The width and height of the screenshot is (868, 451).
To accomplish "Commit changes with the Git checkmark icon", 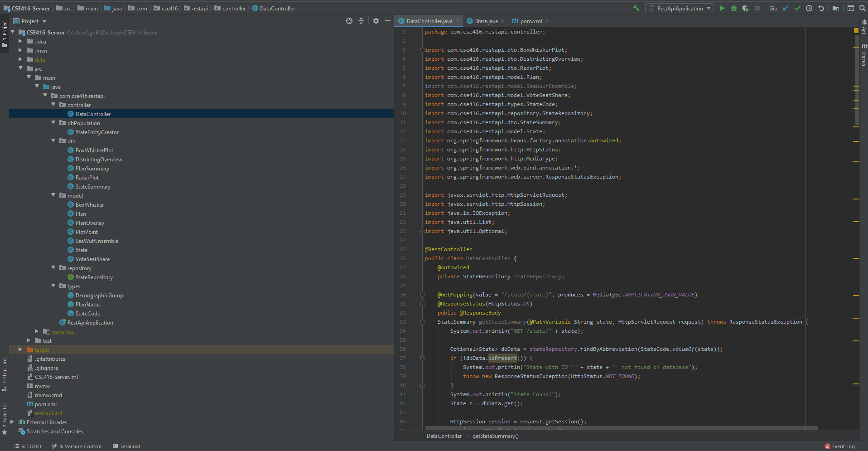I will [x=797, y=8].
